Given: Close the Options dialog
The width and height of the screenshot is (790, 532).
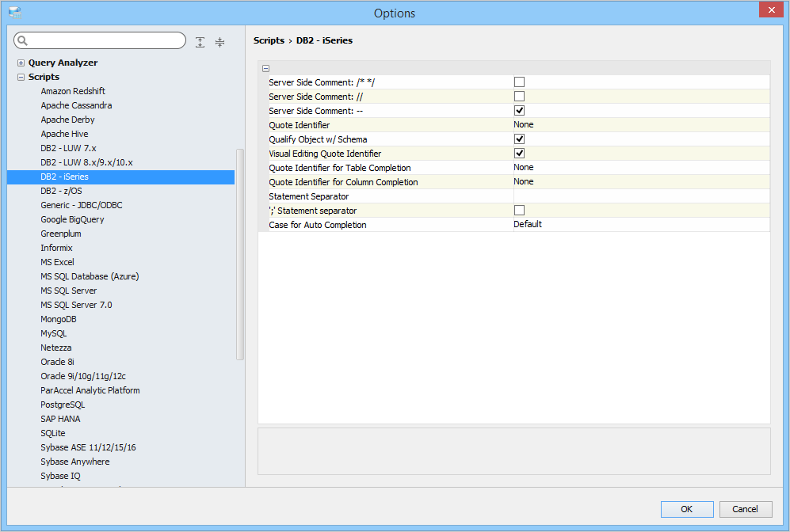Looking at the screenshot, I should [771, 9].
